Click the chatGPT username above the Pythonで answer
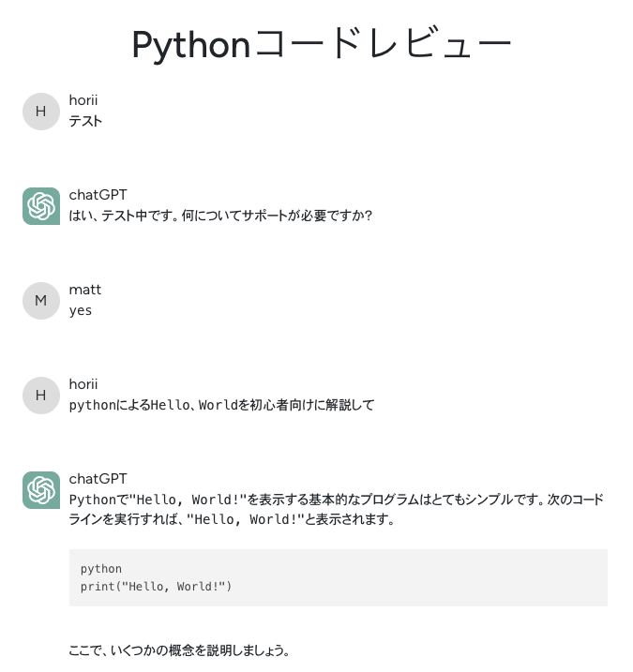 98,479
